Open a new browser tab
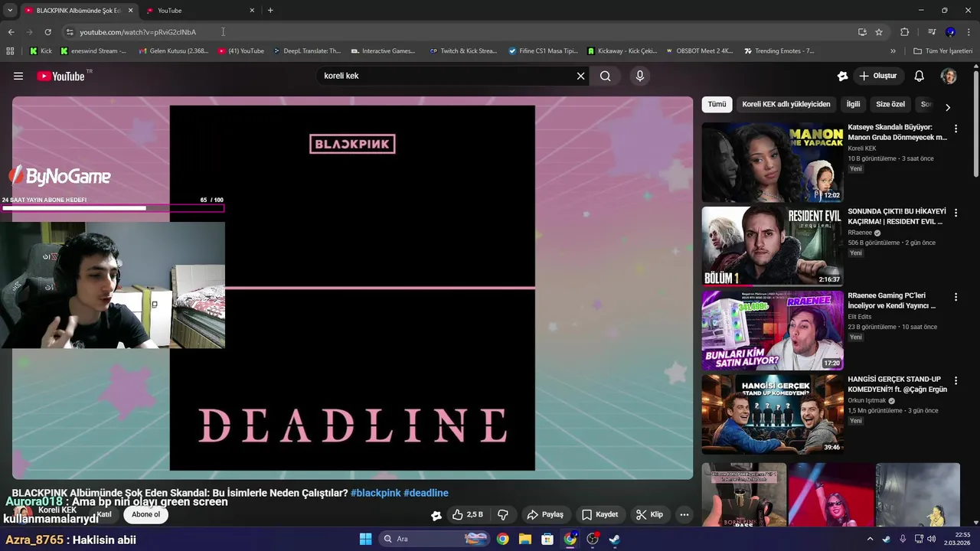The height and width of the screenshot is (551, 980). pyautogui.click(x=270, y=11)
